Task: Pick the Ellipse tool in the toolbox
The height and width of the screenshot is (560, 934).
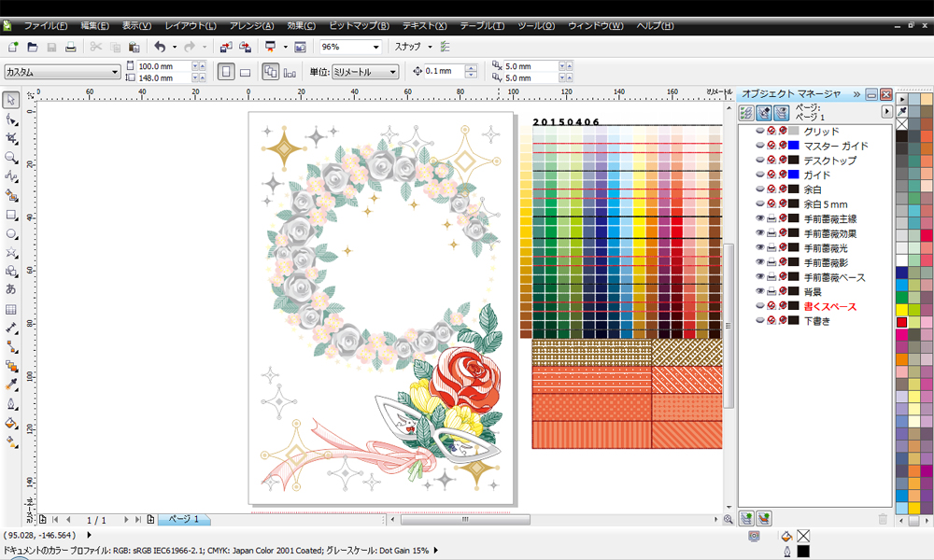Action: tap(11, 233)
